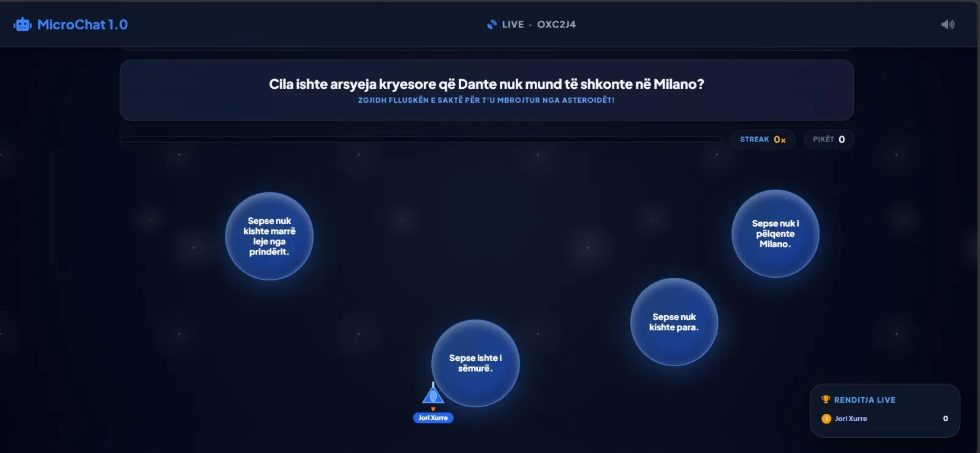This screenshot has height=453, width=980.
Task: Click the live sync icon beside LIVE
Action: tap(492, 24)
